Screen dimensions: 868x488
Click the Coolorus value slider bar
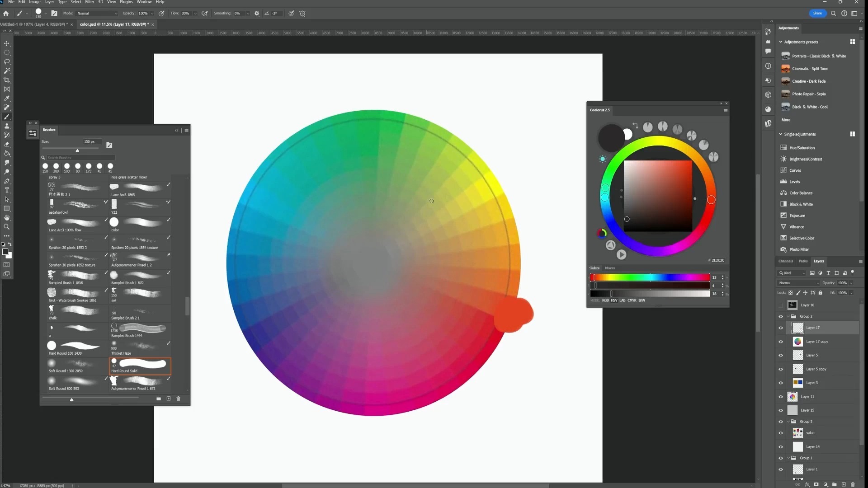point(650,294)
